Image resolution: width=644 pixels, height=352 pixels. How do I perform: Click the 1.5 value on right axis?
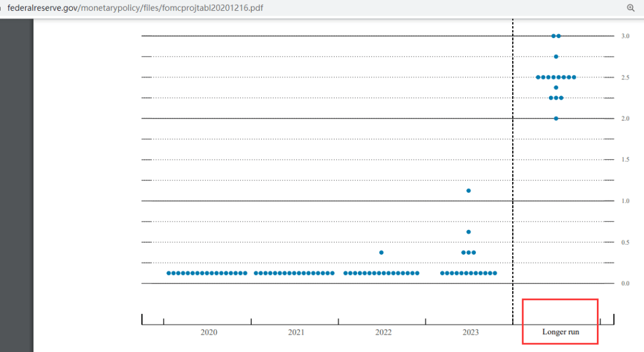625,159
